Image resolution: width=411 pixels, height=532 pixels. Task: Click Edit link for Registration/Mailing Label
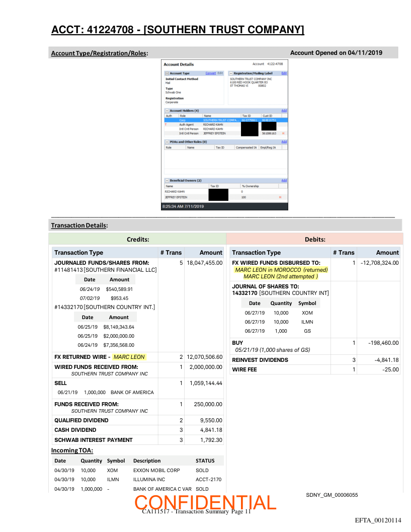pos(284,73)
